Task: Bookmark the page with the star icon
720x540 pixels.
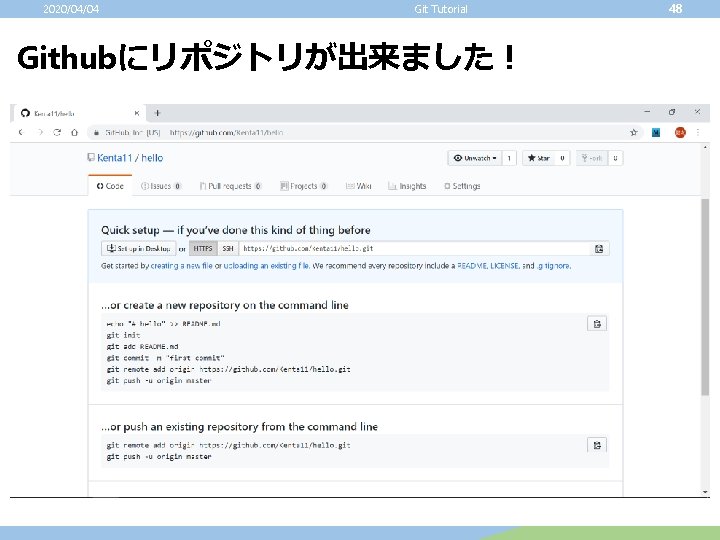Action: pos(634,132)
